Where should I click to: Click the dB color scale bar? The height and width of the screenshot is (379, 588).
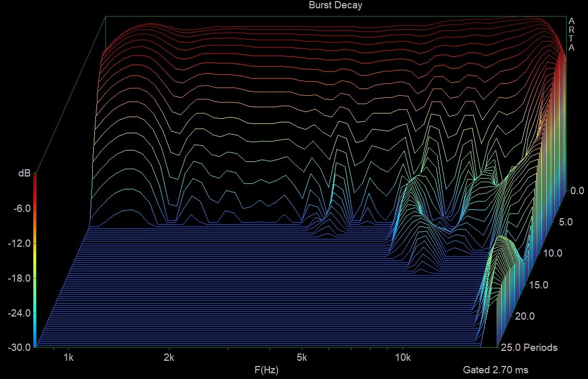(x=35, y=260)
